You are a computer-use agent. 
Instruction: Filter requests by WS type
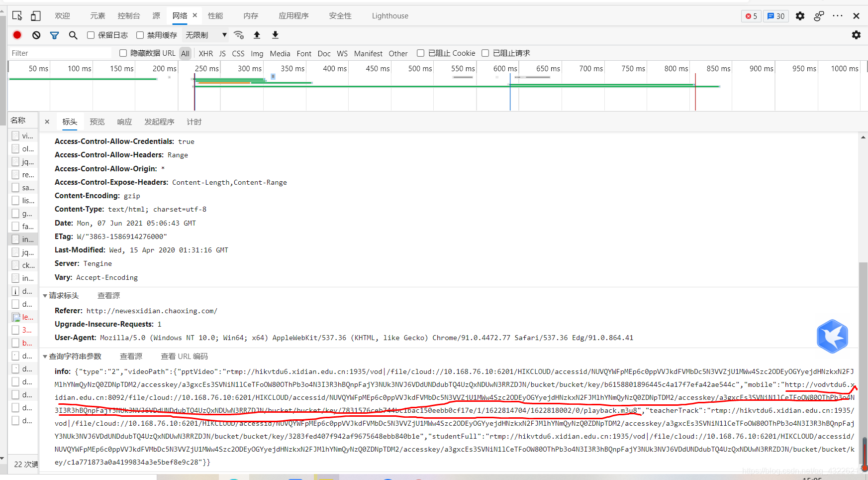(342, 53)
